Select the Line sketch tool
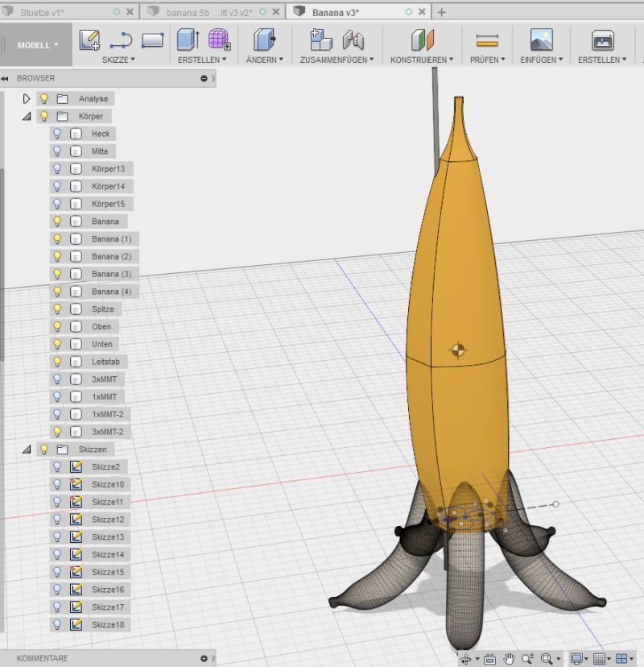This screenshot has width=644, height=667. coord(121,41)
